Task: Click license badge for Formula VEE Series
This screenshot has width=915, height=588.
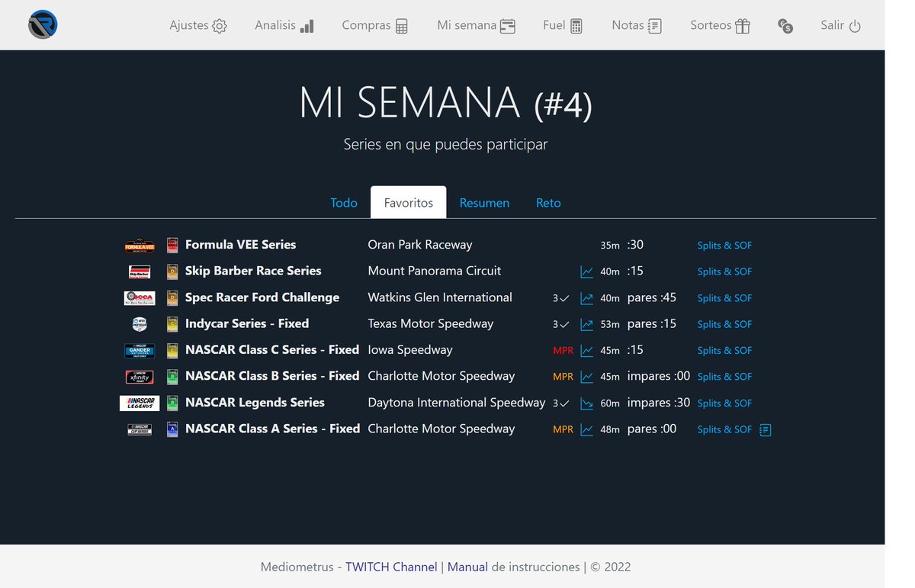Action: tap(172, 246)
